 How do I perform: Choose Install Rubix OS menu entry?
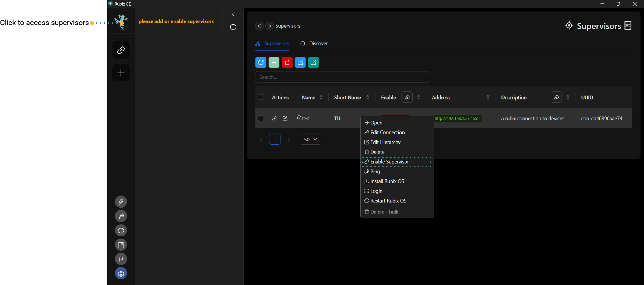(397, 181)
